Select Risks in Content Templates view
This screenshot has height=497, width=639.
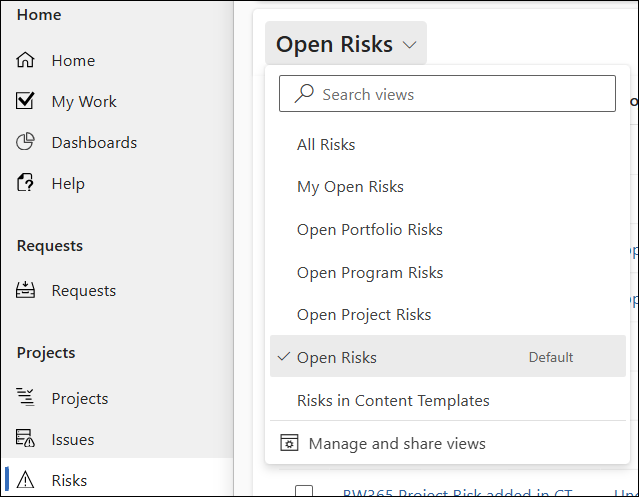point(393,401)
